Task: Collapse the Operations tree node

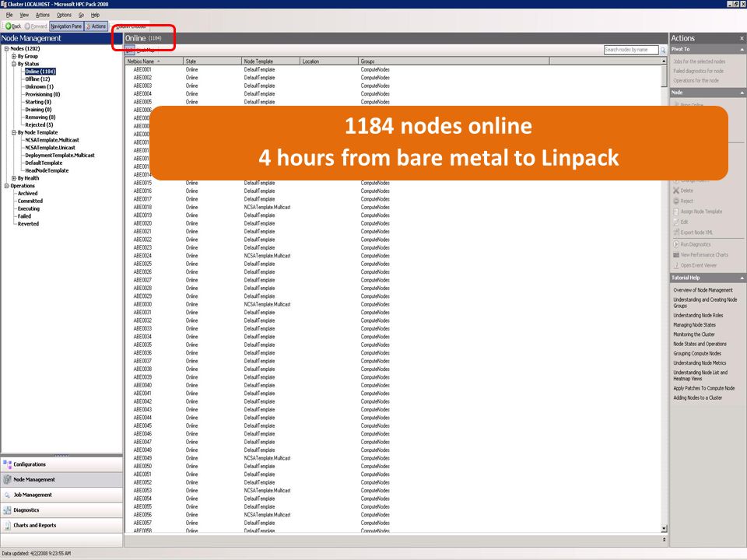Action: (x=6, y=186)
